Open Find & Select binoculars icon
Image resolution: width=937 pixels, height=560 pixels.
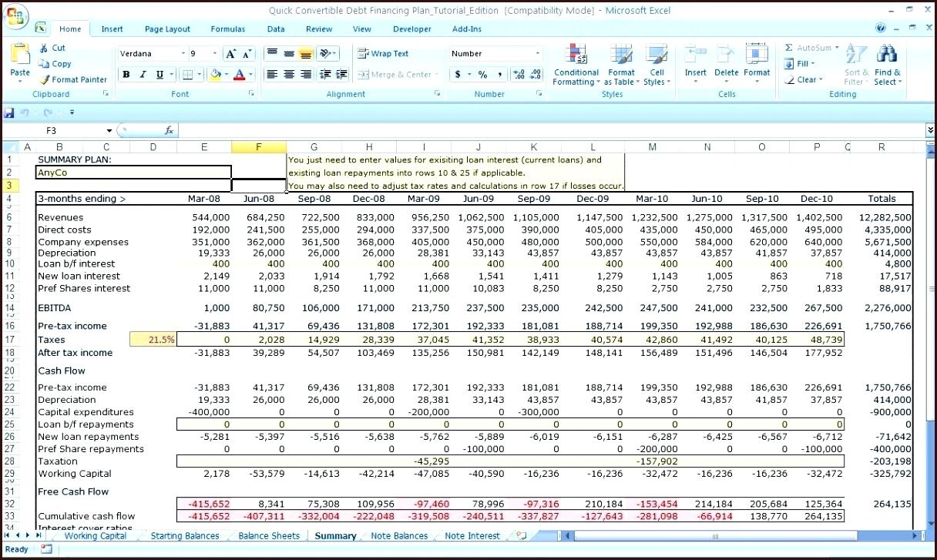[887, 55]
